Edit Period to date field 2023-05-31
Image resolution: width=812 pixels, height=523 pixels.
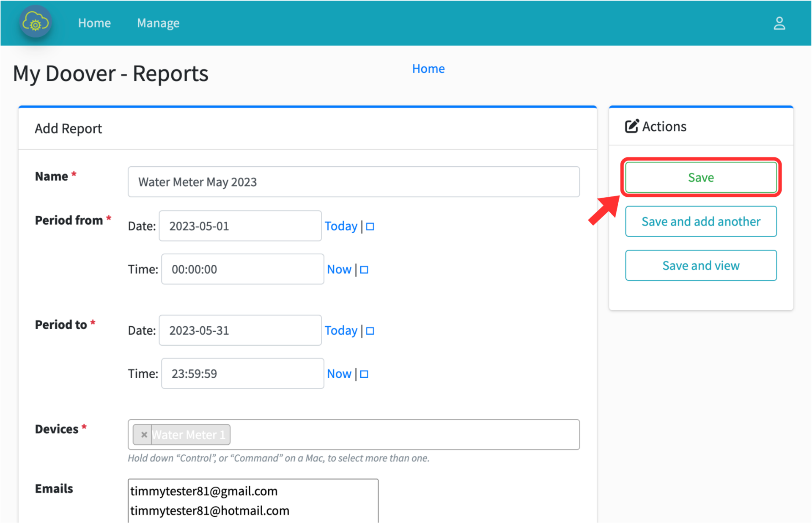pos(240,330)
